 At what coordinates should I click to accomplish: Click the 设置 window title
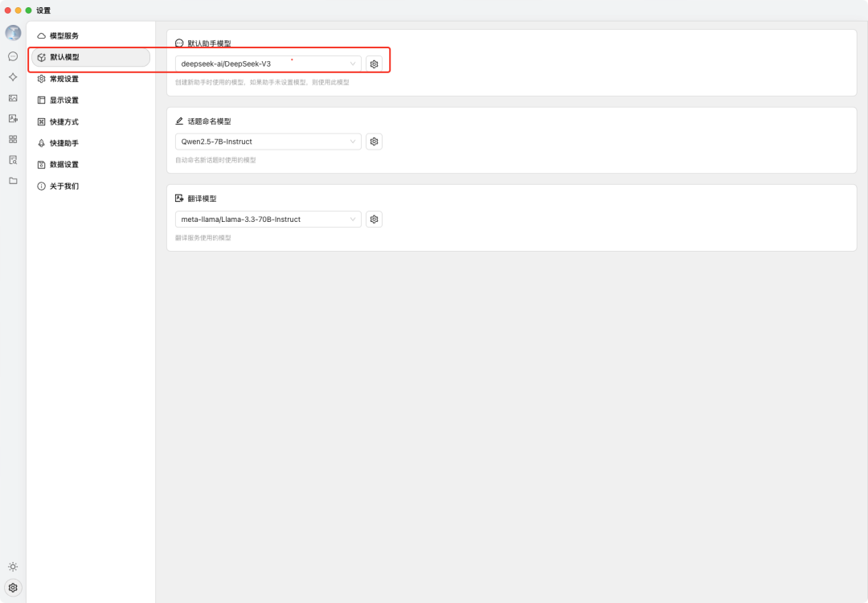(x=43, y=10)
